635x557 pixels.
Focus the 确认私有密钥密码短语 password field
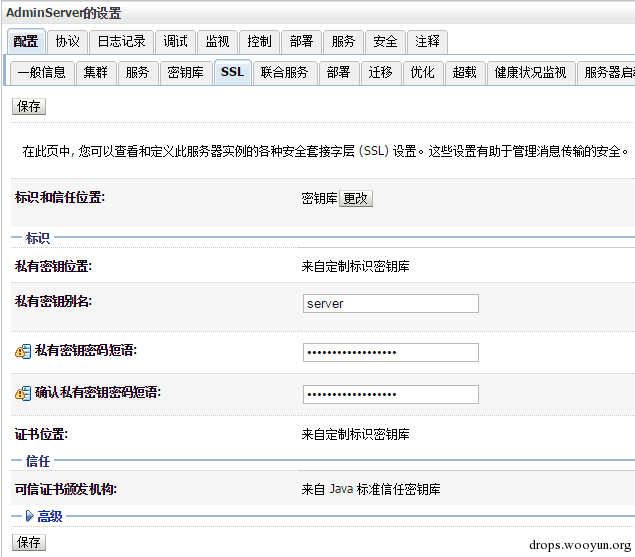click(391, 395)
